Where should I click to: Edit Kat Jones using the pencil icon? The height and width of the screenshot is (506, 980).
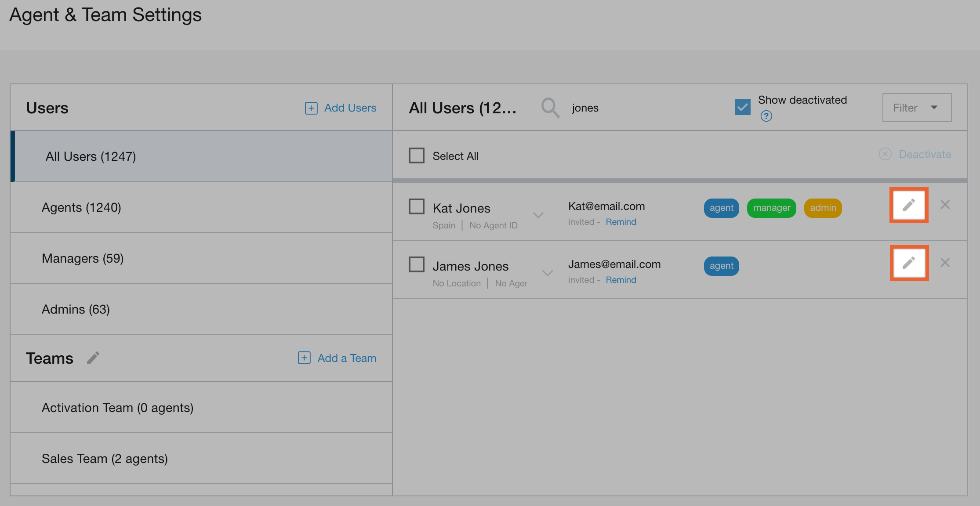(x=909, y=205)
